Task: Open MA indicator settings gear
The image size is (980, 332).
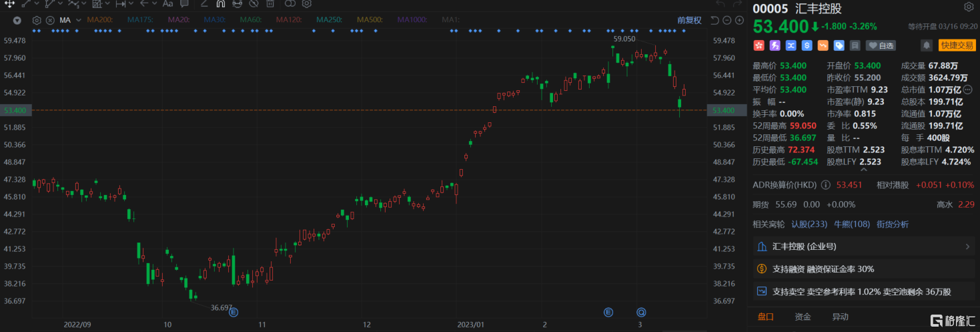Action: (37, 20)
